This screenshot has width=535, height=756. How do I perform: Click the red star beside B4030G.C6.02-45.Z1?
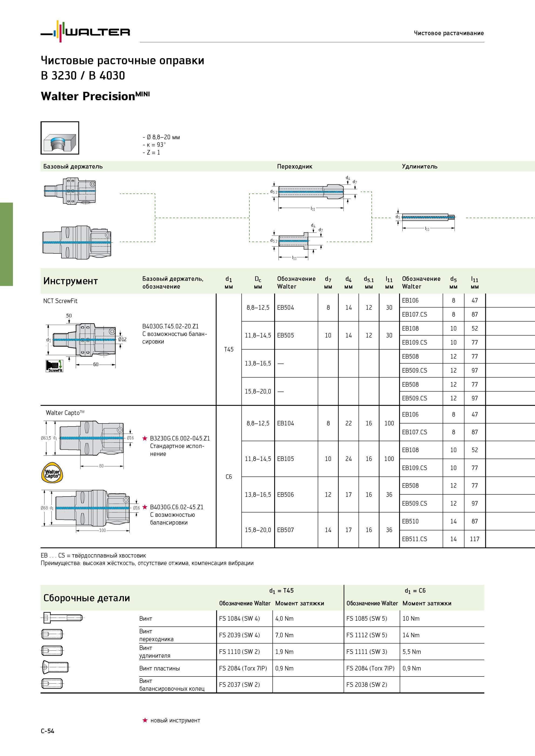145,507
